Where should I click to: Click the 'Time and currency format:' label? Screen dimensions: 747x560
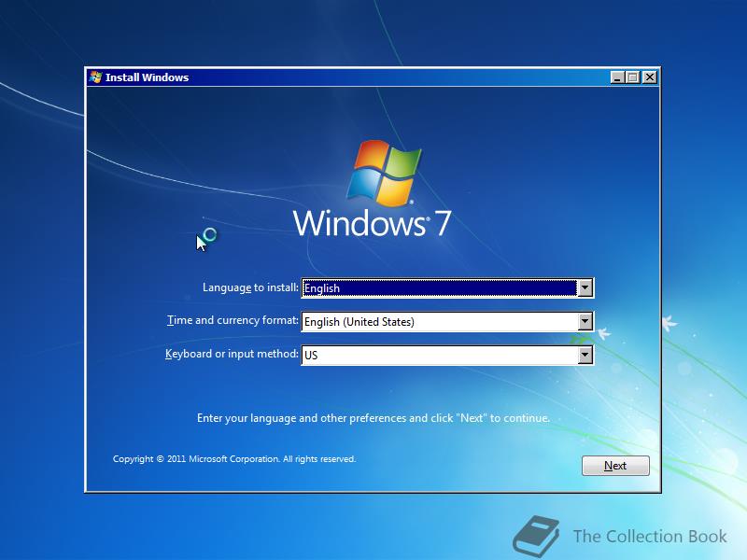(x=233, y=320)
